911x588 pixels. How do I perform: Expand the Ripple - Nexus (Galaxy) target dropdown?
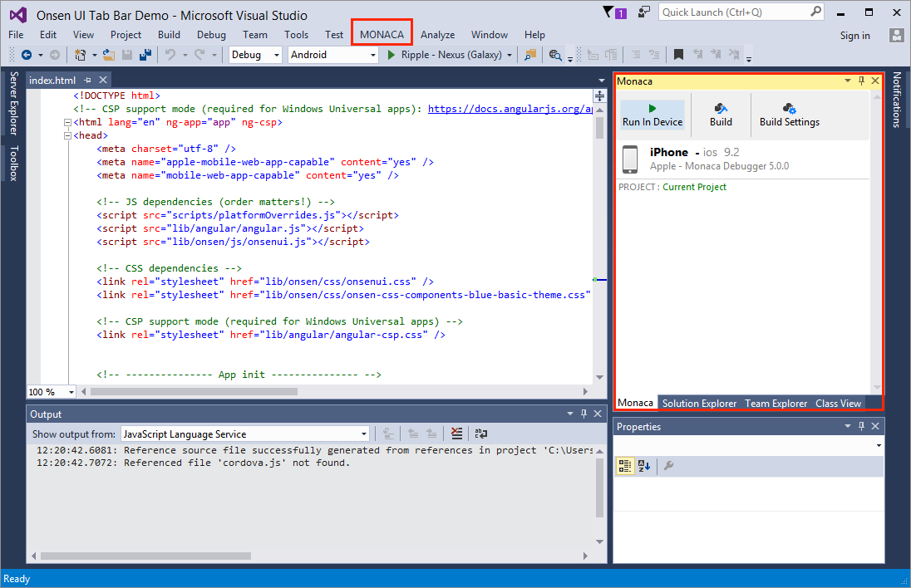click(x=510, y=55)
